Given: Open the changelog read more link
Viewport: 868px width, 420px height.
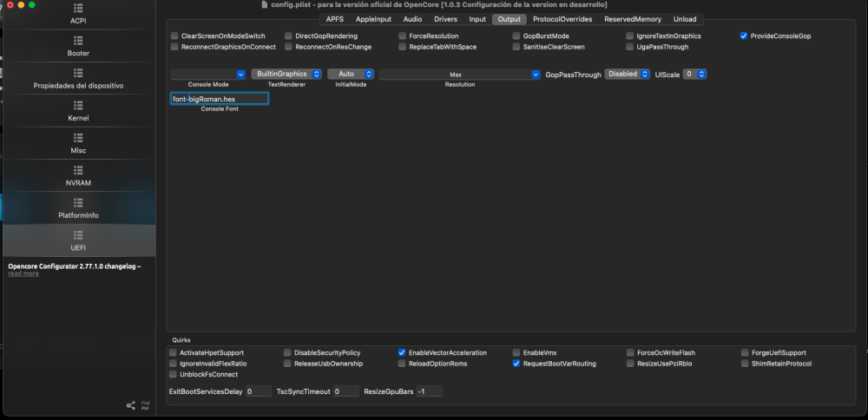Looking at the screenshot, I should click(x=23, y=274).
